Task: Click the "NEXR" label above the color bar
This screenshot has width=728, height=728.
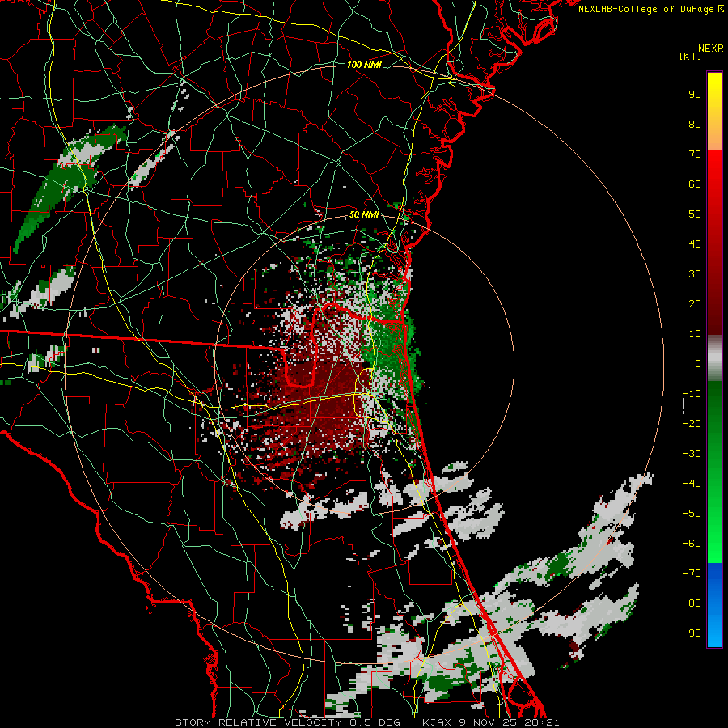Action: click(x=711, y=49)
